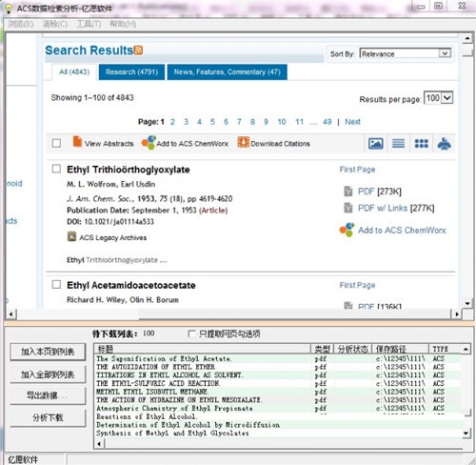Click the Download Citations orange icon
The image size is (476, 465).
(243, 142)
